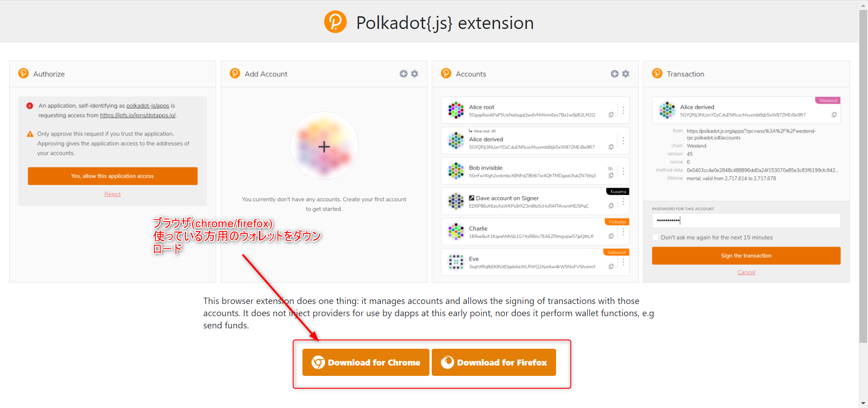Copy Charlie account address

pos(611,236)
